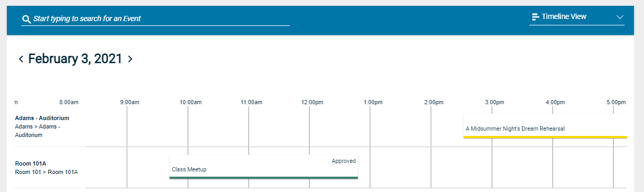Click the 2:00pm time header
Image resolution: width=644 pixels, height=192 pixels.
(x=433, y=102)
